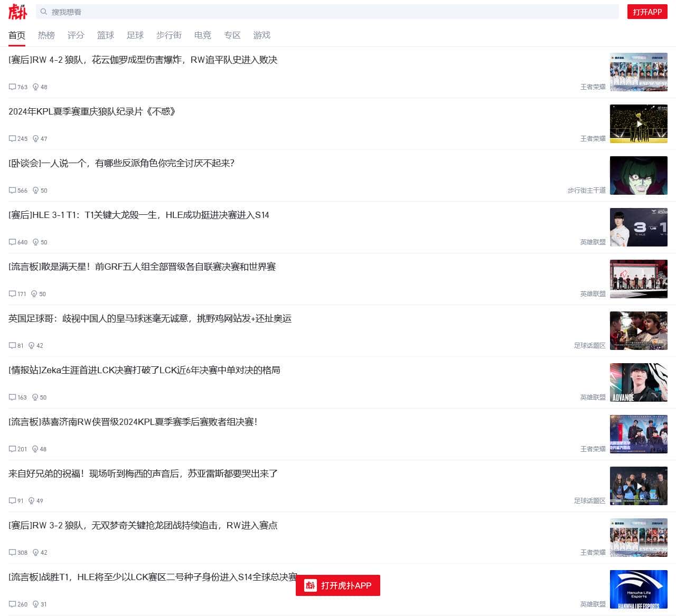Click comment icon with count 201

12,449
